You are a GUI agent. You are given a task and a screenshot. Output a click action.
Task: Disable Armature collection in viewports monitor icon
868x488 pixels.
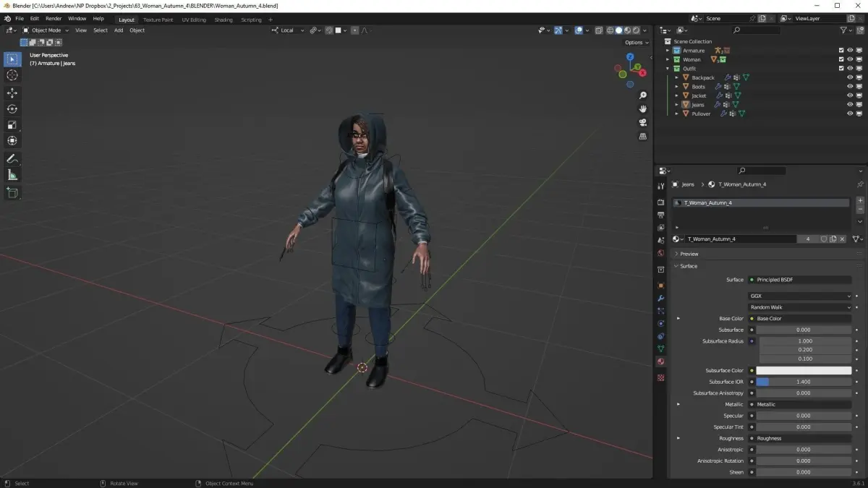tap(859, 51)
